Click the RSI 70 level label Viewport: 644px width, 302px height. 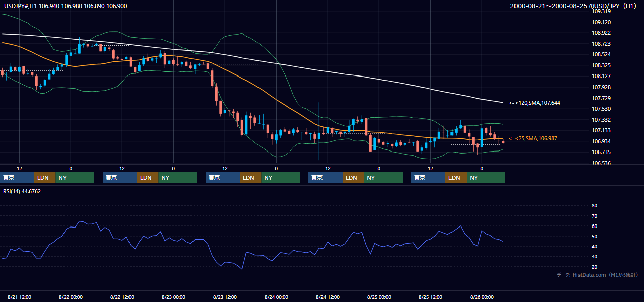(x=594, y=216)
